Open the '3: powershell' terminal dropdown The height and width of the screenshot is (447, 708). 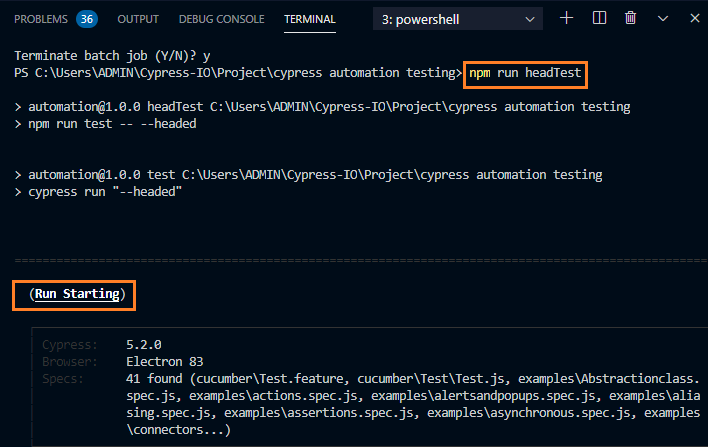tap(458, 19)
